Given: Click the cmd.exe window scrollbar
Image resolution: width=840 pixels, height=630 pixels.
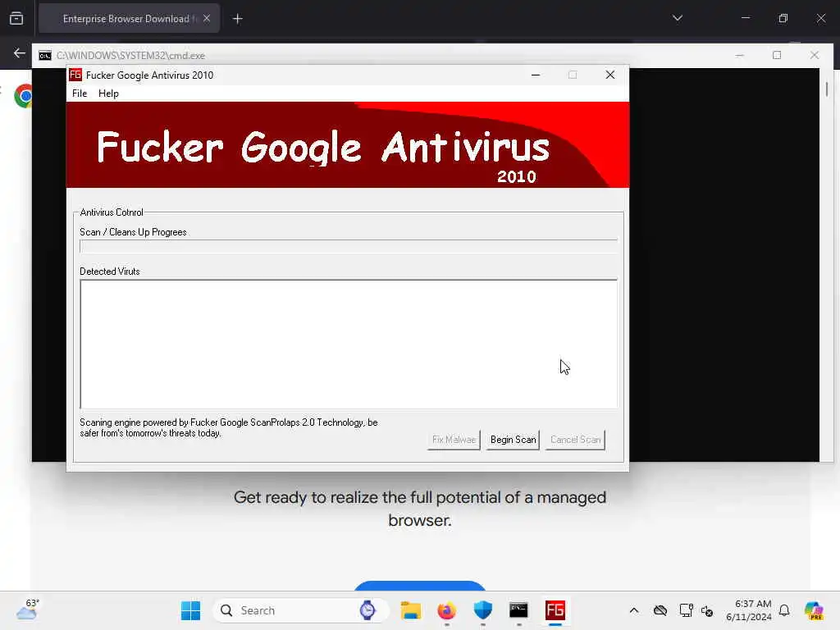Looking at the screenshot, I should coord(826,265).
